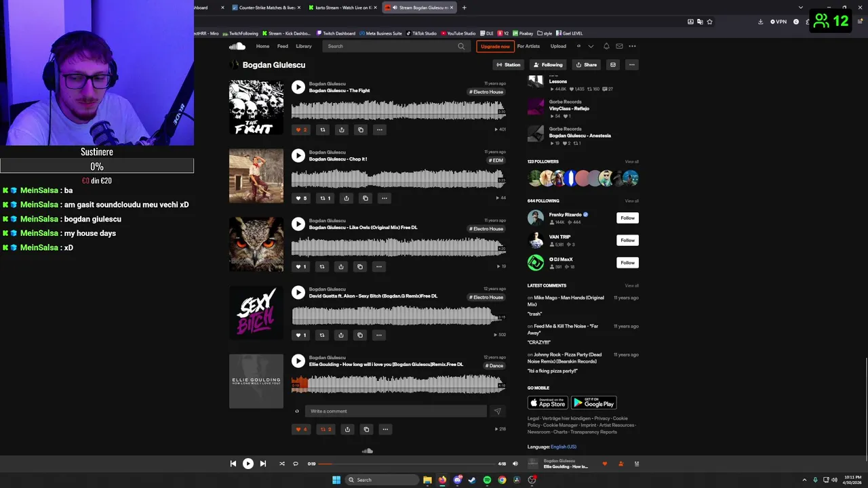This screenshot has height=488, width=868.
Task: Change language via English (US) link
Action: pyautogui.click(x=564, y=447)
